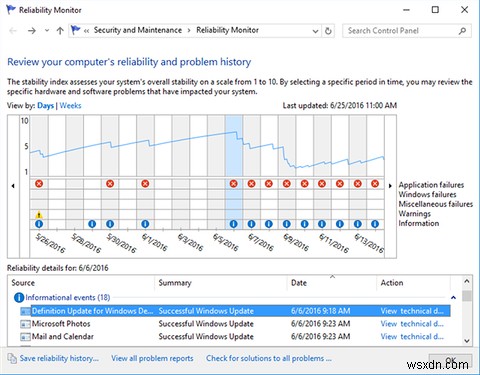Collapse the Informational events group with its chevron

pyautogui.click(x=453, y=297)
